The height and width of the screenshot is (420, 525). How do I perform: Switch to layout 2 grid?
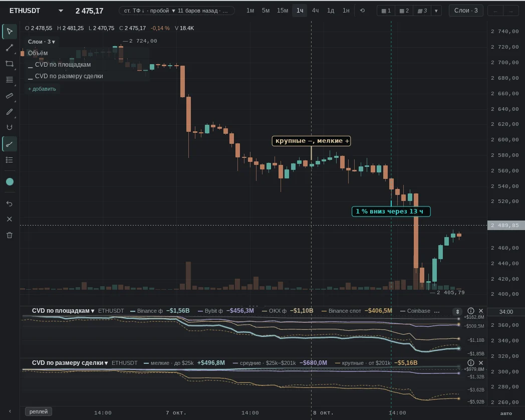point(404,11)
